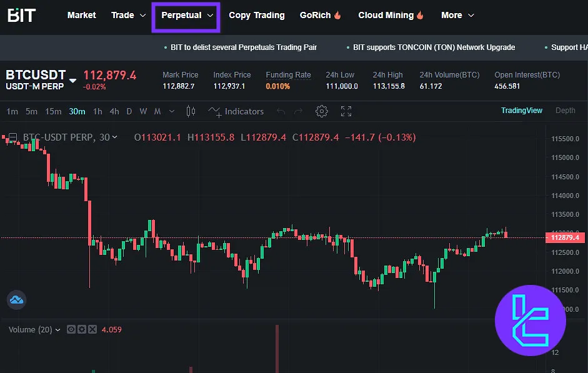Go to the Market page

pyautogui.click(x=82, y=15)
